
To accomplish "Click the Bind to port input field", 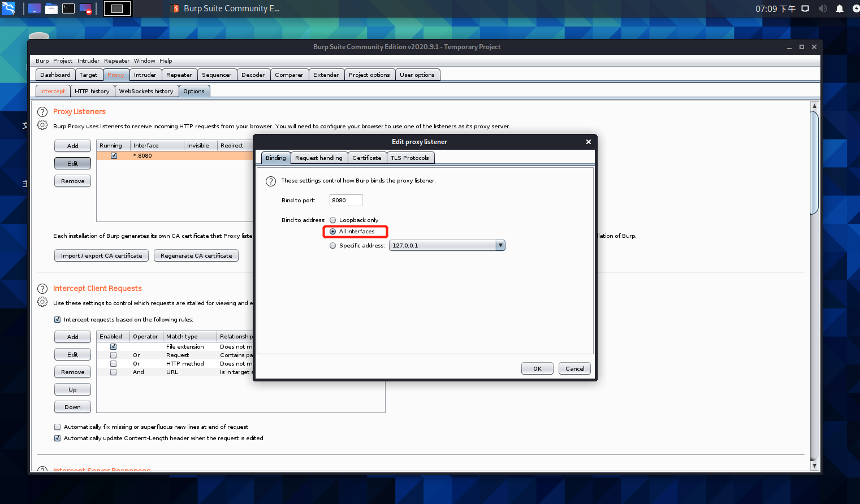I will [x=346, y=200].
